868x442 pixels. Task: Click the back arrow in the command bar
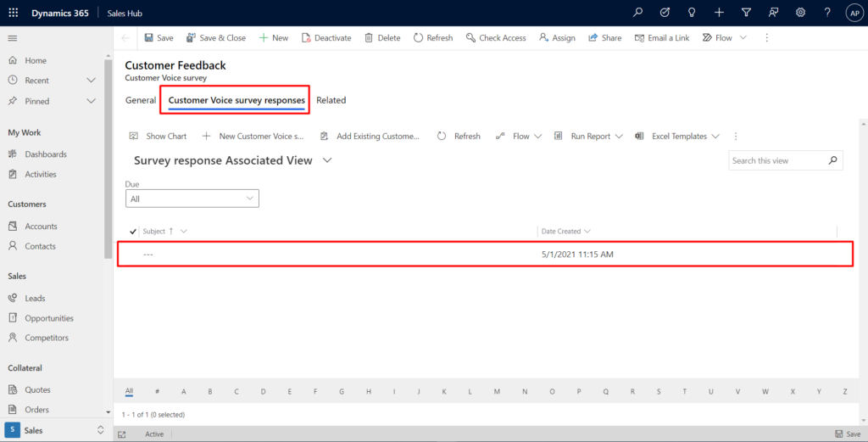coord(125,37)
